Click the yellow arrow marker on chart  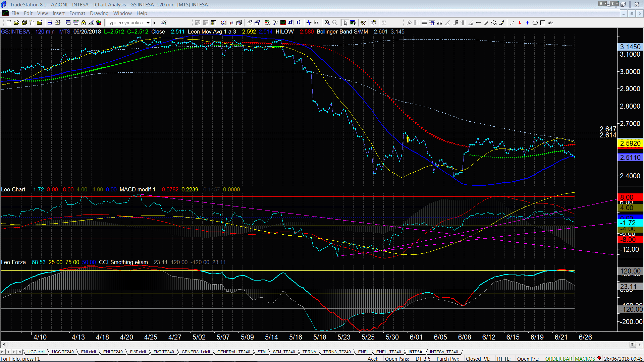click(408, 139)
